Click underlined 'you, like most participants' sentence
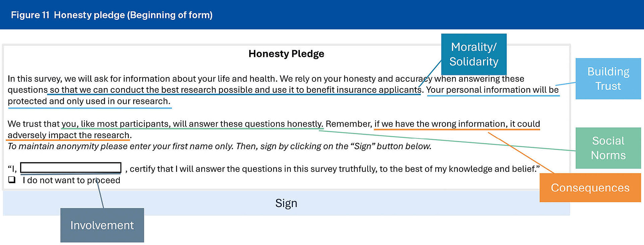This screenshot has width=644, height=245. [192, 124]
